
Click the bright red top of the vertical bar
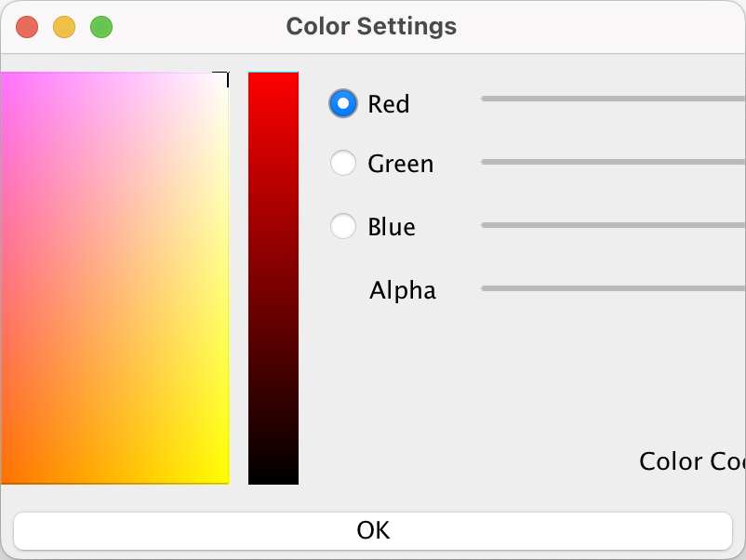coord(273,78)
